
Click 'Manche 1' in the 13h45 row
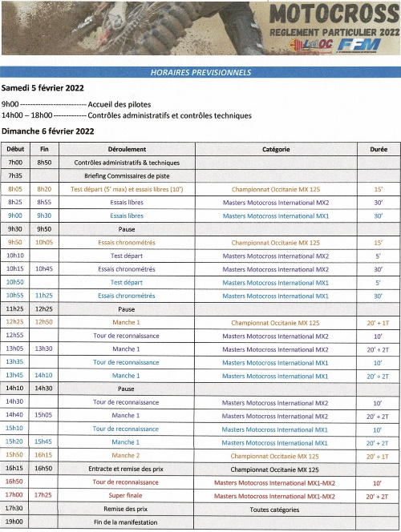(126, 376)
